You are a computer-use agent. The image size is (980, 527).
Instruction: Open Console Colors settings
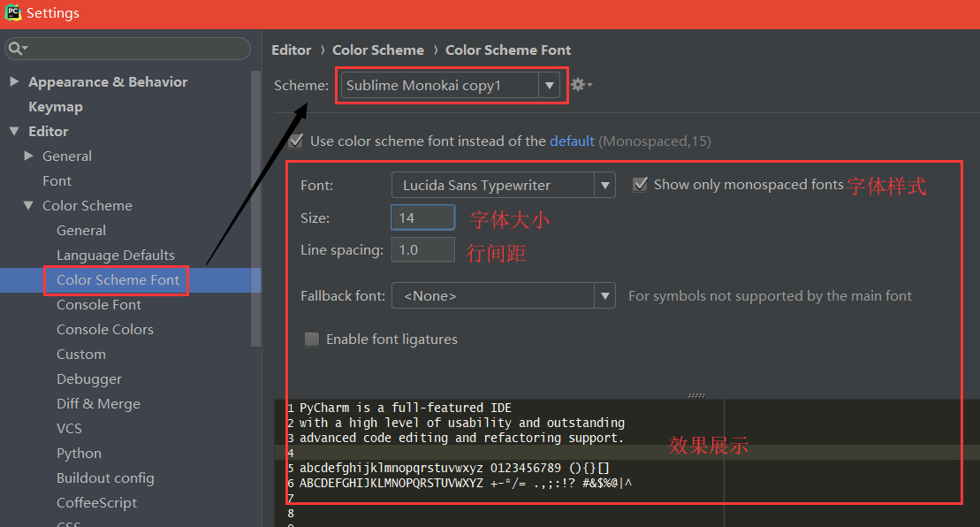point(105,330)
